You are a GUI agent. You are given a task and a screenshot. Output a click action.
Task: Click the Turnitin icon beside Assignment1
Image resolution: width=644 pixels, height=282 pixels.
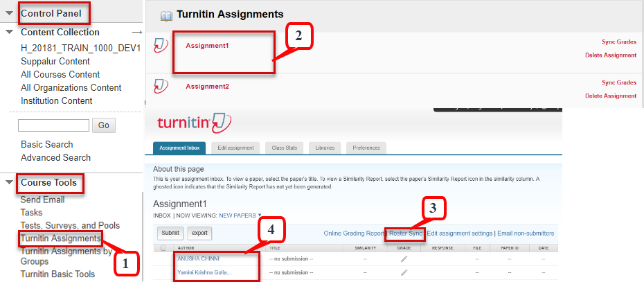click(160, 46)
